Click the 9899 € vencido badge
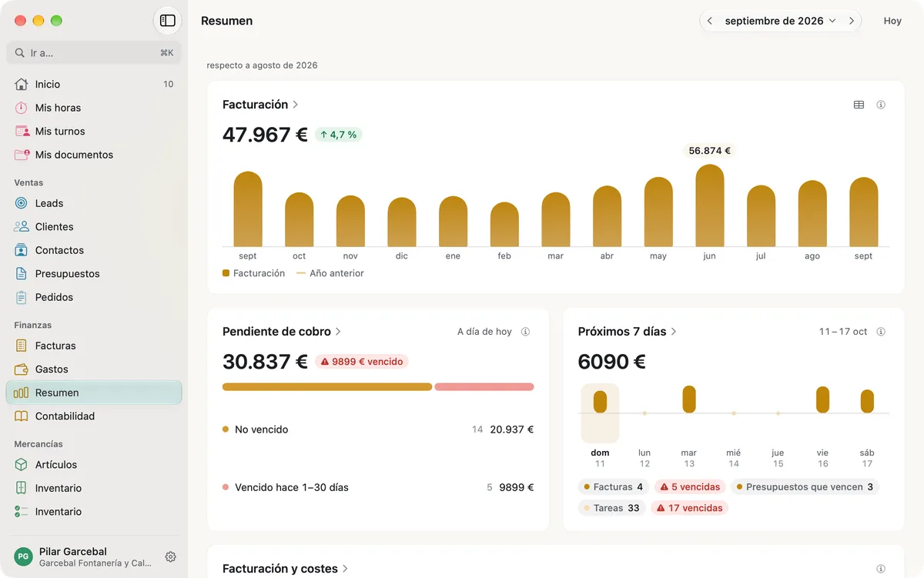The height and width of the screenshot is (578, 924). coord(361,362)
